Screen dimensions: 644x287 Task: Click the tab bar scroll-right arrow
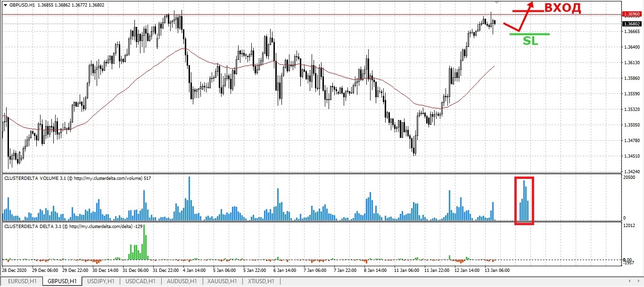pos(639,282)
